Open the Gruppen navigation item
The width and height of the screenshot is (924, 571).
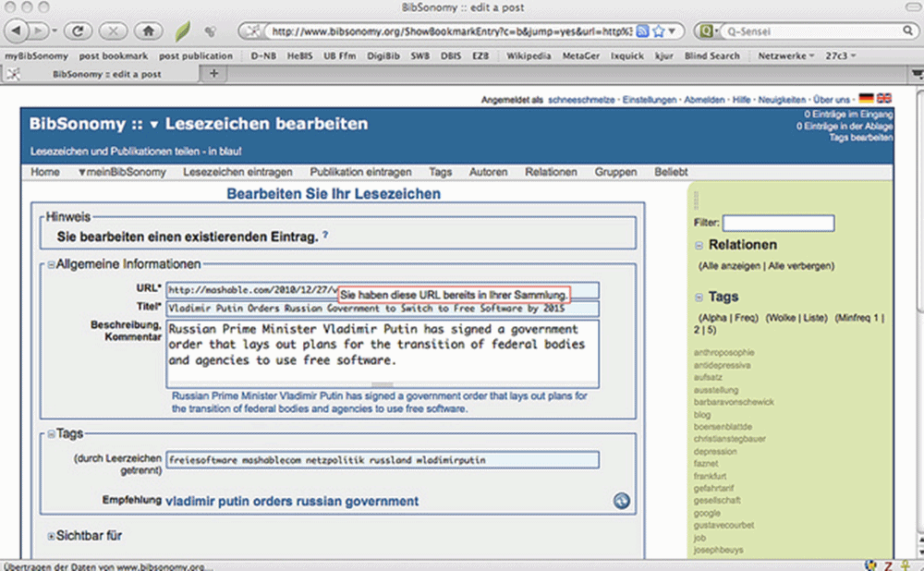pyautogui.click(x=615, y=172)
